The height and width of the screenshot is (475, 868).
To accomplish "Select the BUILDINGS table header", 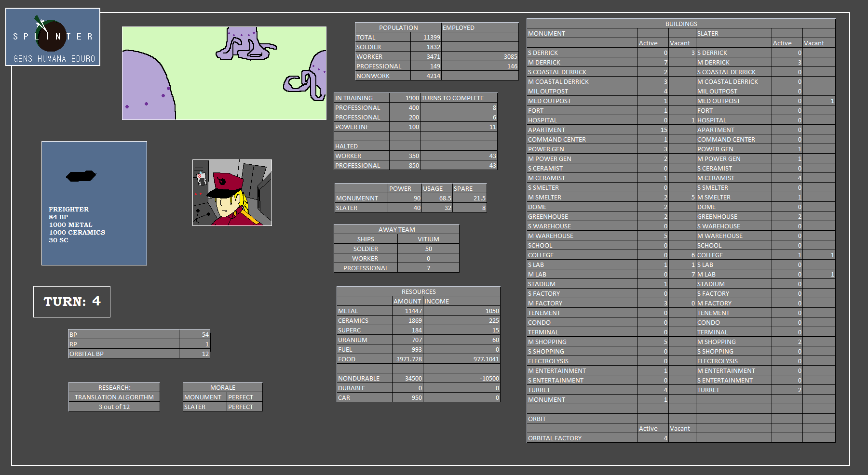I will (x=681, y=24).
